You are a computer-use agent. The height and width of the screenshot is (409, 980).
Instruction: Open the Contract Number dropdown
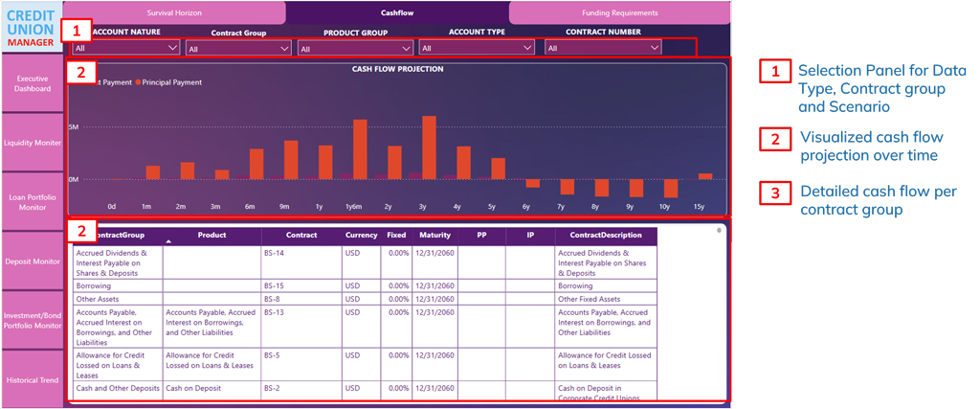[x=603, y=46]
